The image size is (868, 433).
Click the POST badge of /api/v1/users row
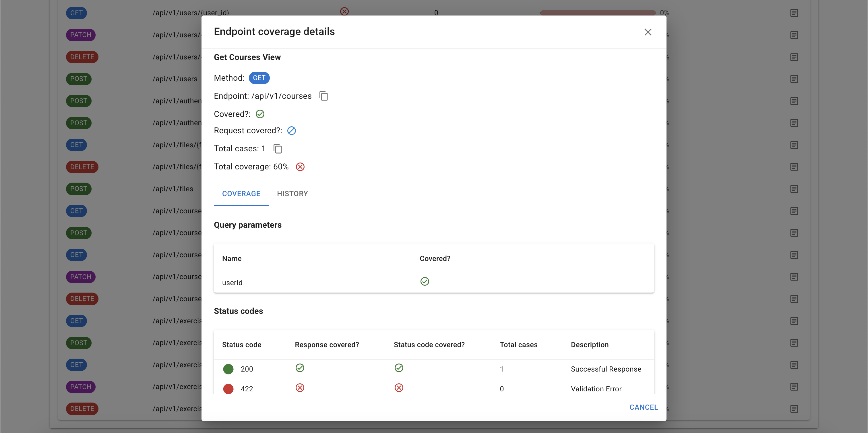click(x=79, y=79)
